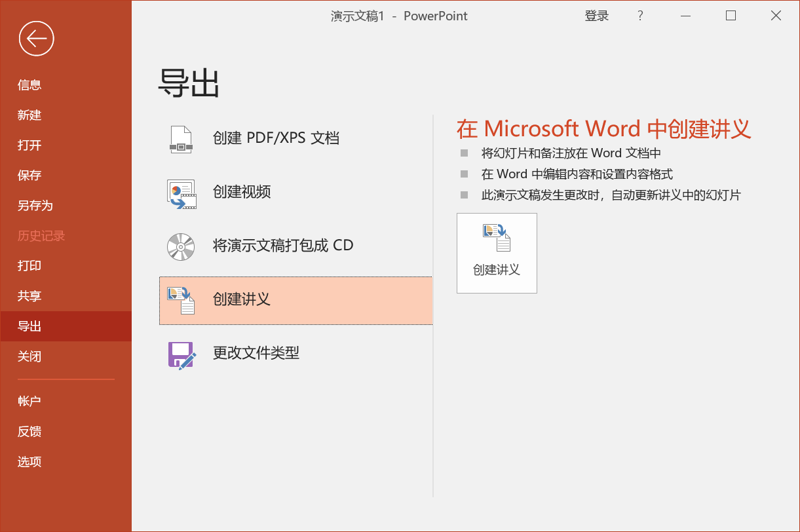Click the CD disc package icon

click(x=181, y=246)
